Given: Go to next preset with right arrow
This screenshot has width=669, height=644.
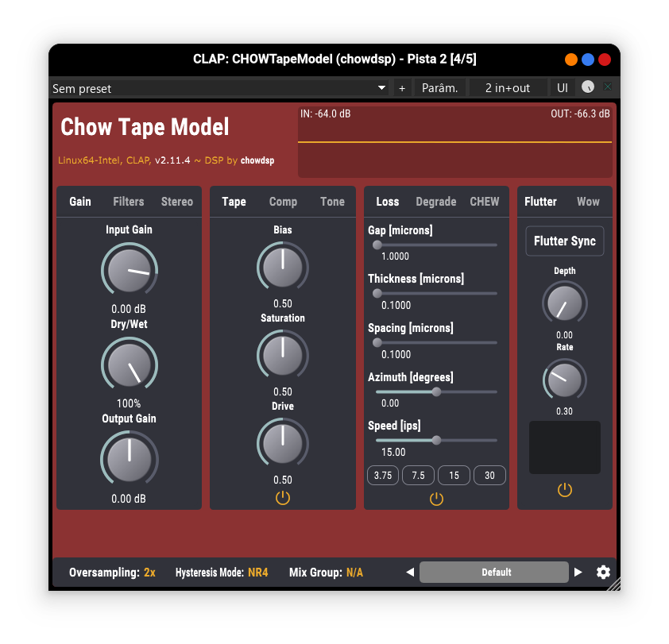Looking at the screenshot, I should pyautogui.click(x=578, y=572).
